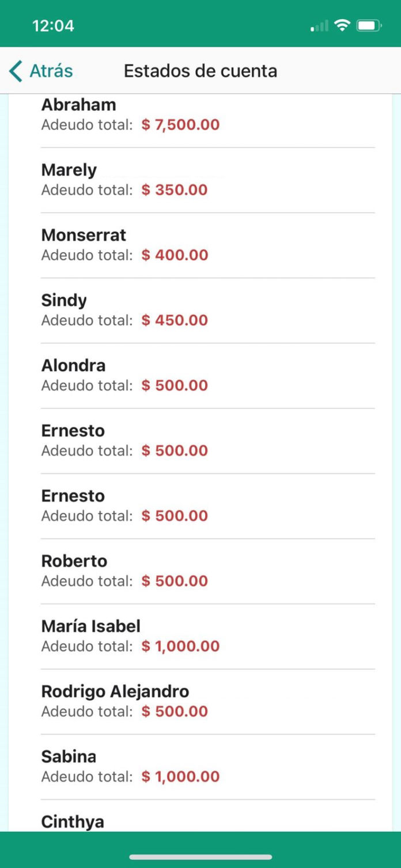Screen dimensions: 401x868
Task: Tap the Estados de cuenta title
Action: pyautogui.click(x=200, y=71)
